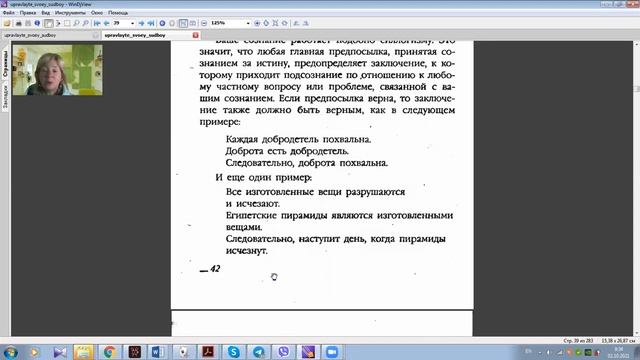Click the system clock in the tray
The image size is (640, 360).
pyautogui.click(x=618, y=352)
